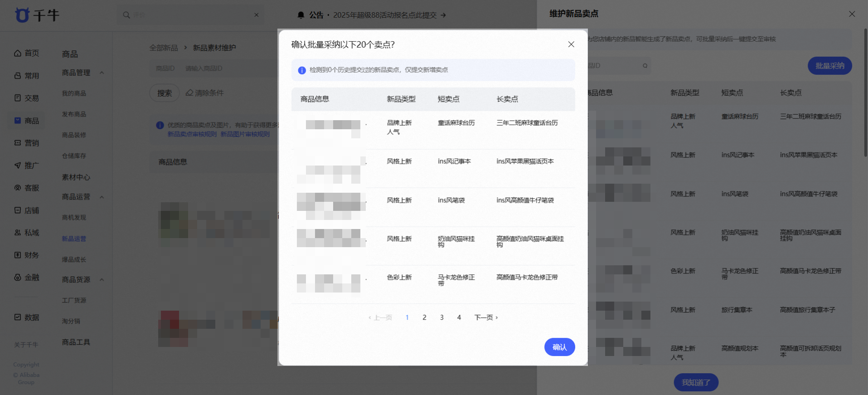Open 常用 sidebar icon
The image size is (868, 395).
[18, 76]
